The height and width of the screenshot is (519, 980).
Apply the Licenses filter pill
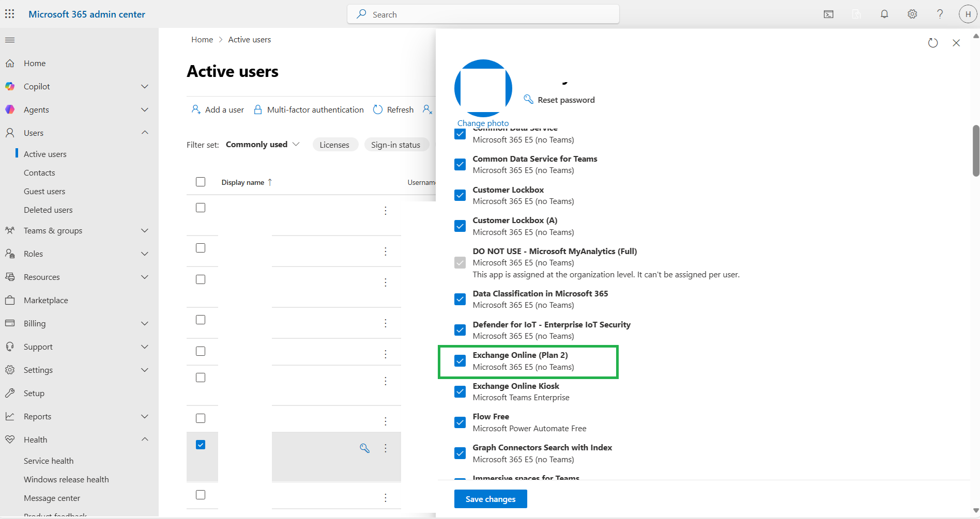(334, 145)
